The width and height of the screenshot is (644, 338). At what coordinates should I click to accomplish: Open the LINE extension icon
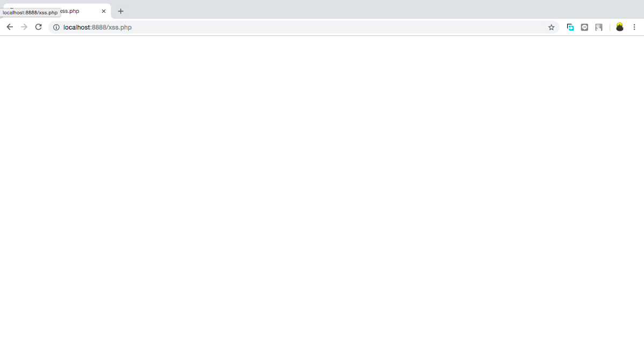(x=584, y=27)
